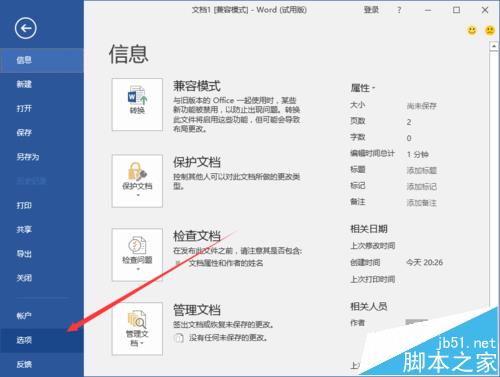Click the Add comments (添加备注) field
This screenshot has height=377, width=500.
click(x=421, y=202)
